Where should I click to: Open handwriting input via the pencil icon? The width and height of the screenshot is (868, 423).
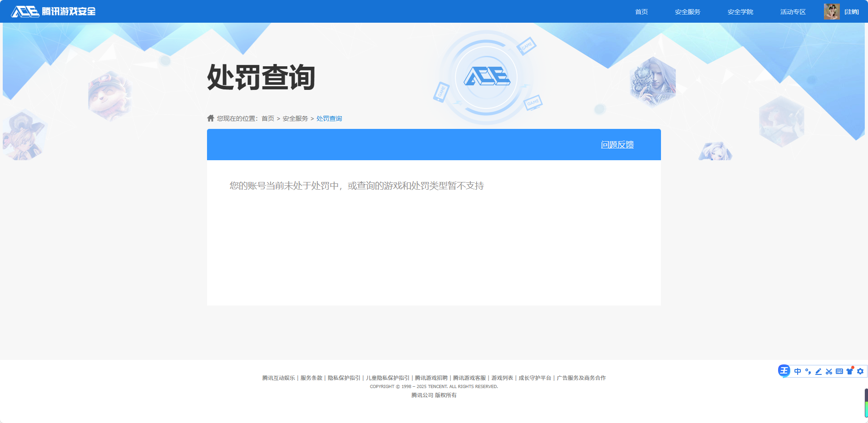click(818, 371)
